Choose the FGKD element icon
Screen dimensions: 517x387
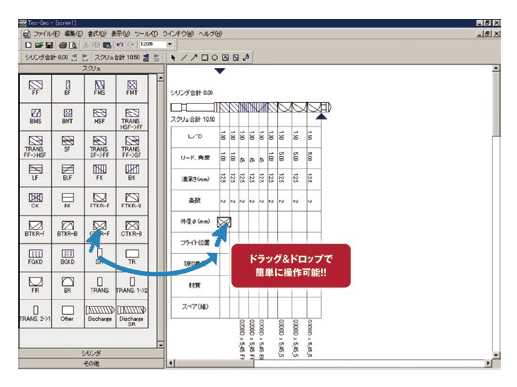tap(35, 257)
